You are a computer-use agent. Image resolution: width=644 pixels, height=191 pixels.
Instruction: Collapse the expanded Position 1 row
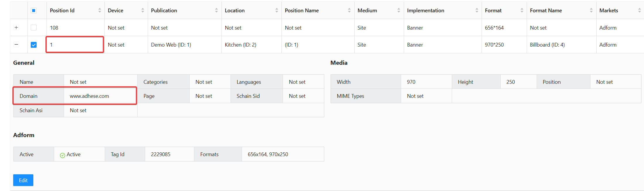coord(16,45)
